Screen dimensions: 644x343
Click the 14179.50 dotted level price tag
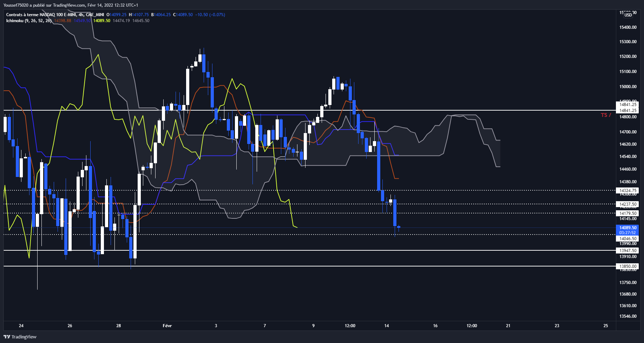point(627,213)
